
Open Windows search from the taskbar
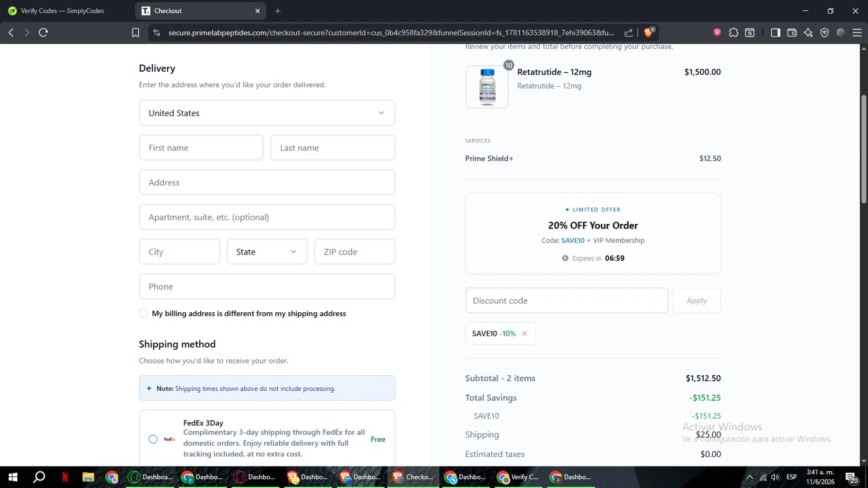click(x=39, y=477)
